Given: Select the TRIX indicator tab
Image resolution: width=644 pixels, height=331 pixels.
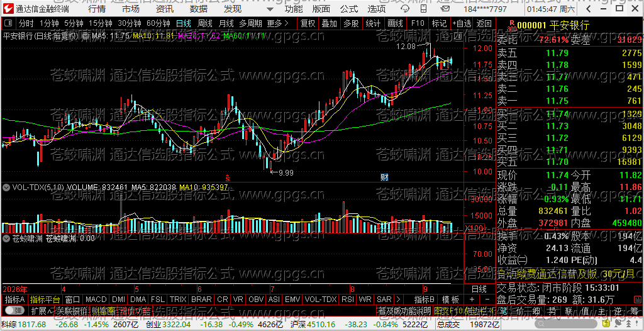Looking at the screenshot, I should [x=178, y=300].
